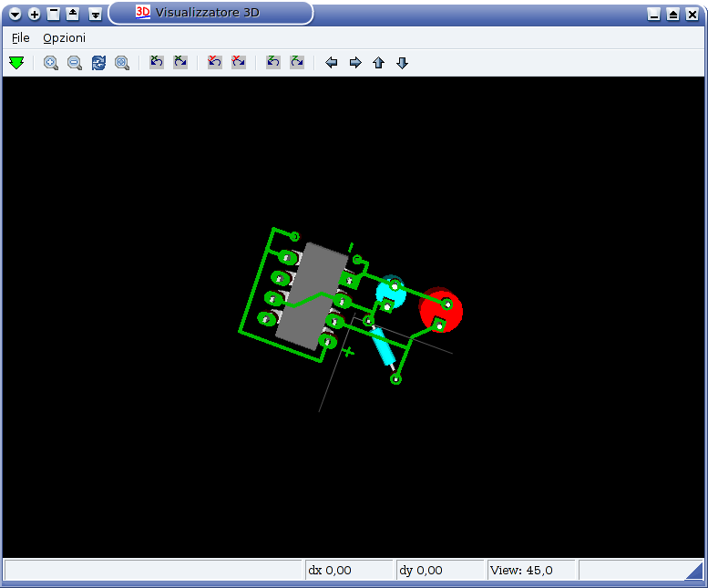Maximize the Visualizzatore 3D window
Image resolution: width=708 pixels, height=588 pixels.
tap(672, 15)
